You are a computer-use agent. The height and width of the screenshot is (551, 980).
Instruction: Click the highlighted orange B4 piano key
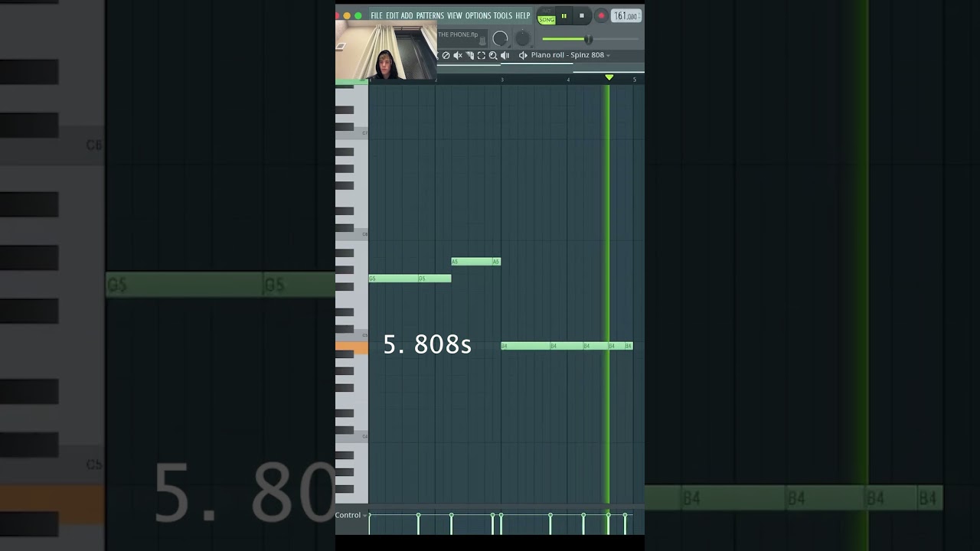pyautogui.click(x=351, y=348)
